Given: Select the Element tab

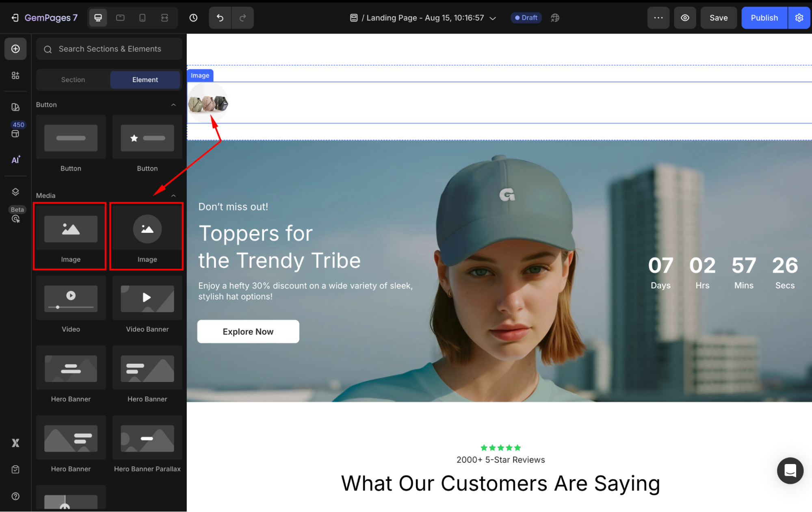Looking at the screenshot, I should point(145,80).
